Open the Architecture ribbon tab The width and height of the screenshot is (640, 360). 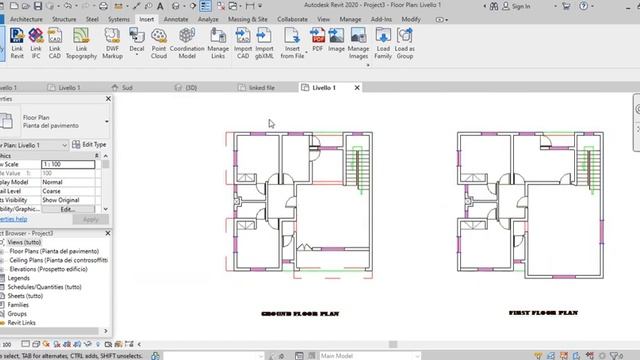[26, 19]
